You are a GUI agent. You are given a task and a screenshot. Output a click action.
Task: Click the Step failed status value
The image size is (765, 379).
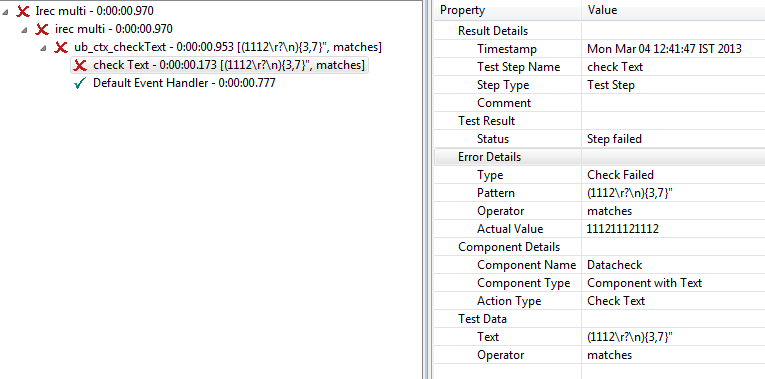[614, 139]
